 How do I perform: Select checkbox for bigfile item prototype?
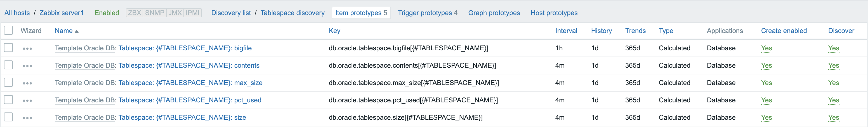pyautogui.click(x=8, y=48)
